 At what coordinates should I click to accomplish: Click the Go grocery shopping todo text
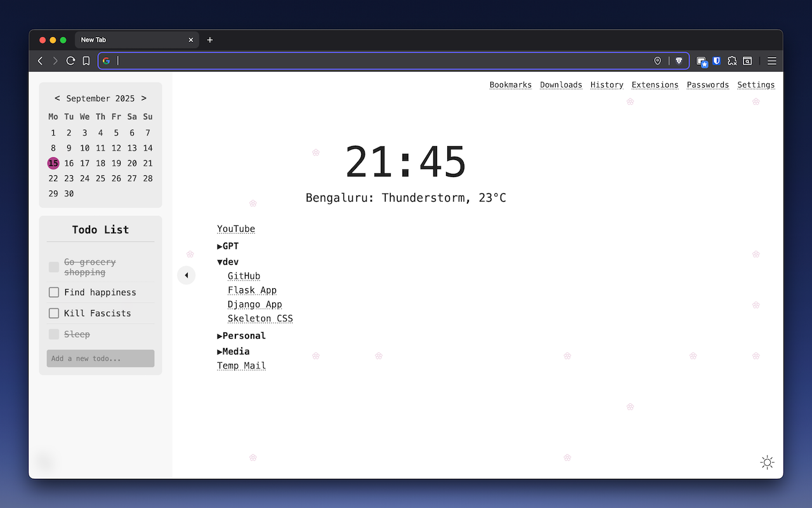pos(90,267)
